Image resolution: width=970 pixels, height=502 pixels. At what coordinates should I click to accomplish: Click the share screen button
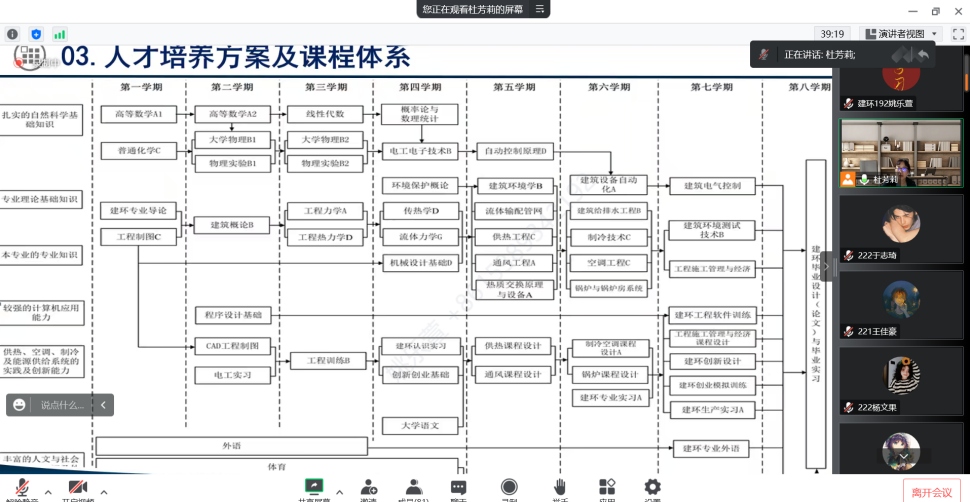[314, 488]
